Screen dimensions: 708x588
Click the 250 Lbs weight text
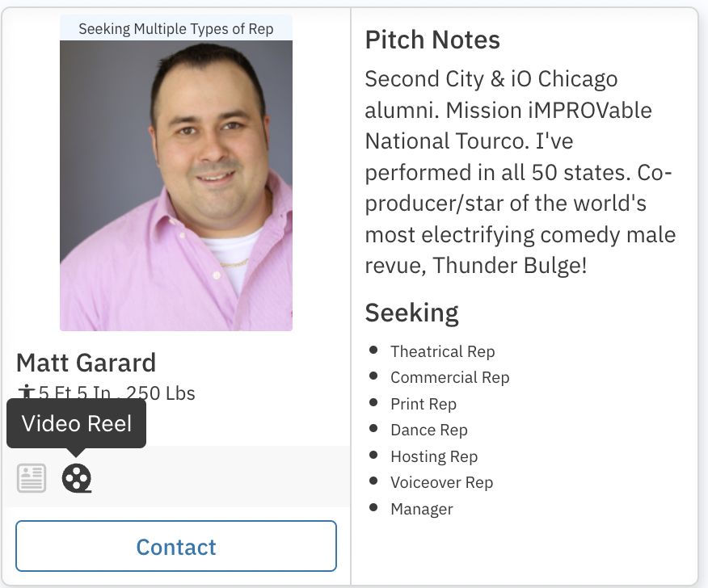tap(161, 393)
